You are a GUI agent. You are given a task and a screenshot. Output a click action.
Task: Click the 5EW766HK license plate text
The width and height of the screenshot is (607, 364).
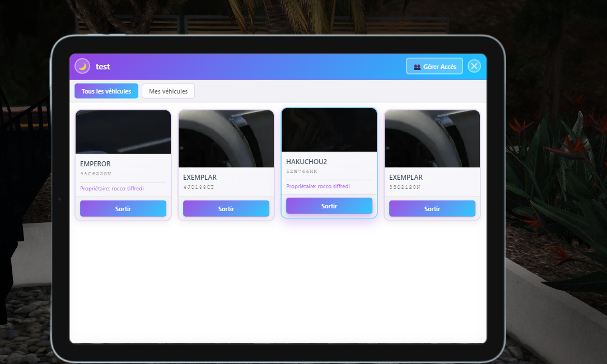click(302, 171)
